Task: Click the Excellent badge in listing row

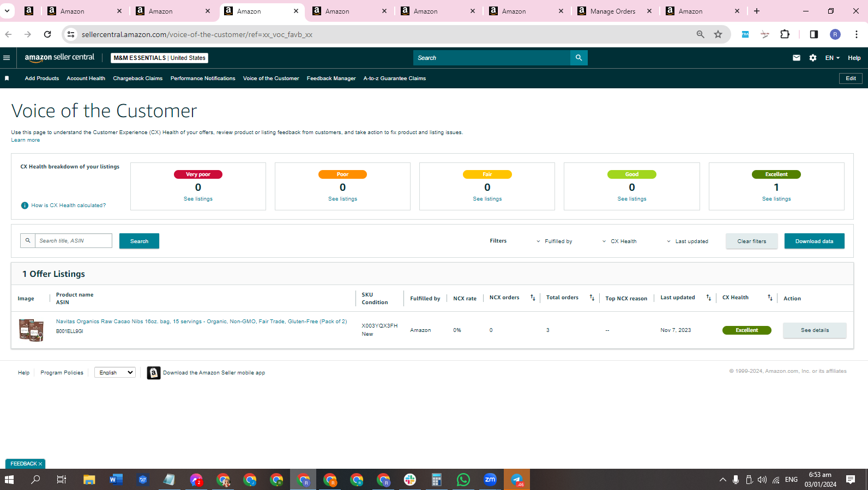Action: pos(746,330)
